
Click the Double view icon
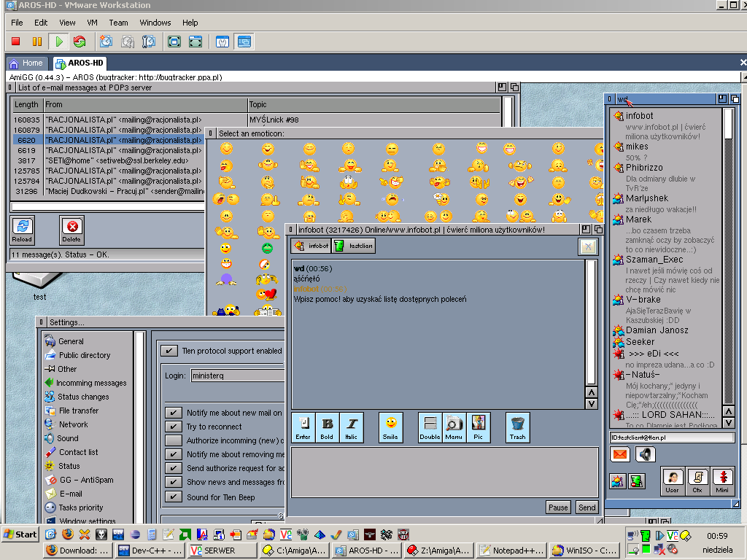[x=430, y=427]
